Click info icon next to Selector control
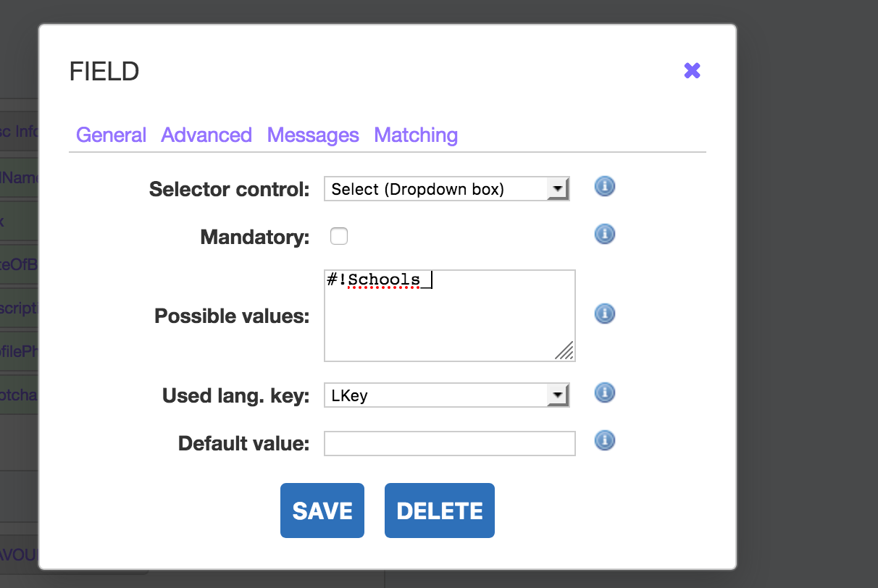The height and width of the screenshot is (588, 878). (x=604, y=187)
